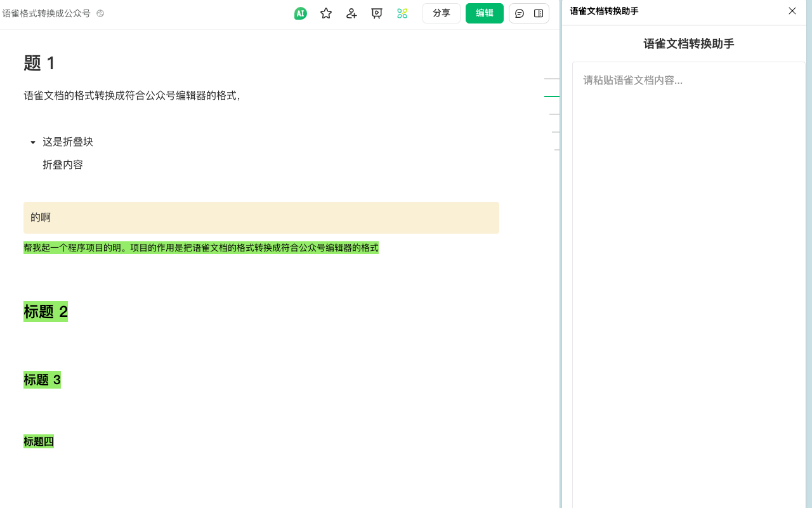Collapse the 这是折叠块 fold block
The width and height of the screenshot is (812, 508).
pos(33,142)
